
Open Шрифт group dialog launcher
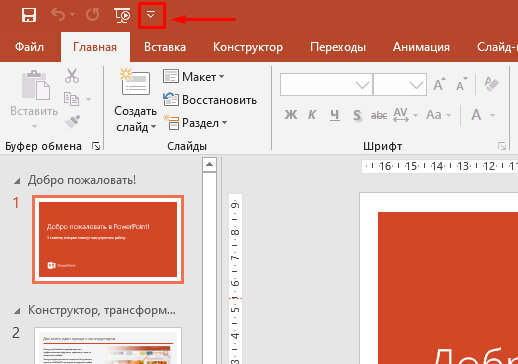[502, 146]
